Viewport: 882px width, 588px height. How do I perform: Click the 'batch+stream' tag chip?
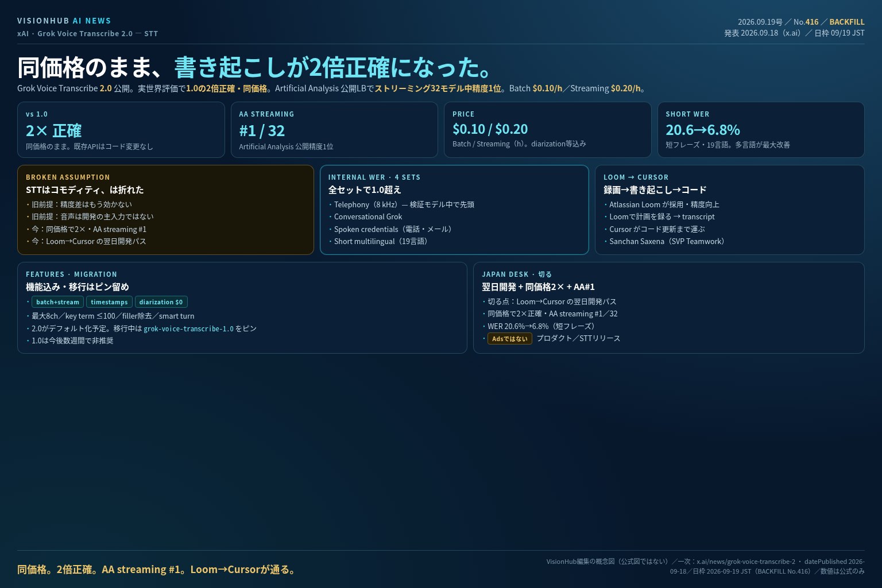[x=57, y=302]
